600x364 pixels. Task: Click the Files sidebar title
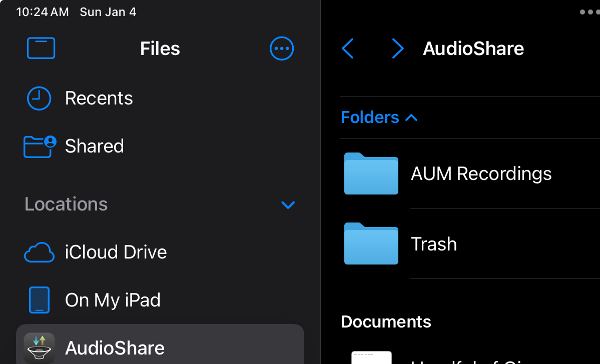(160, 48)
